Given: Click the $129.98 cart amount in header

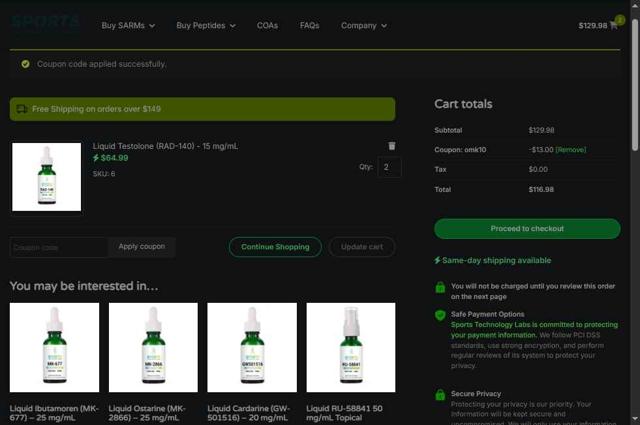Looking at the screenshot, I should coord(593,25).
